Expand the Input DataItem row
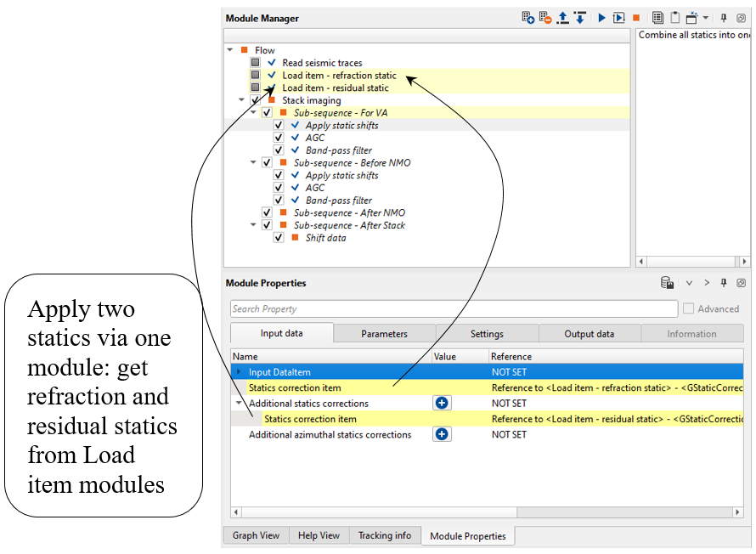Screen dimensions: 756x554 pos(240,372)
